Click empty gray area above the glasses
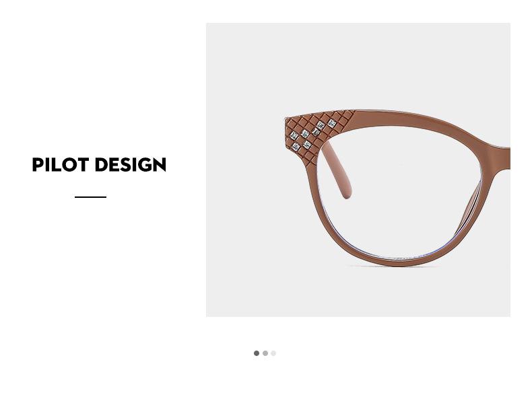This screenshot has width=532, height=397. (x=358, y=65)
